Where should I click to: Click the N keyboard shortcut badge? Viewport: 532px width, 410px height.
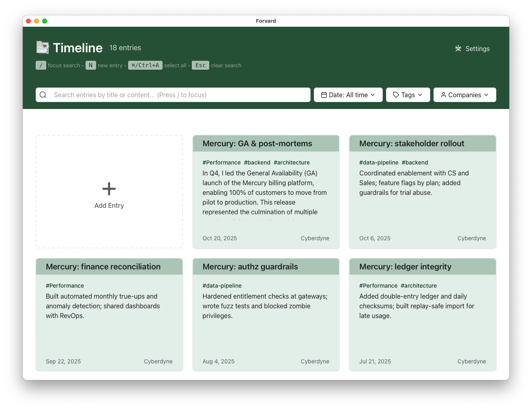90,65
